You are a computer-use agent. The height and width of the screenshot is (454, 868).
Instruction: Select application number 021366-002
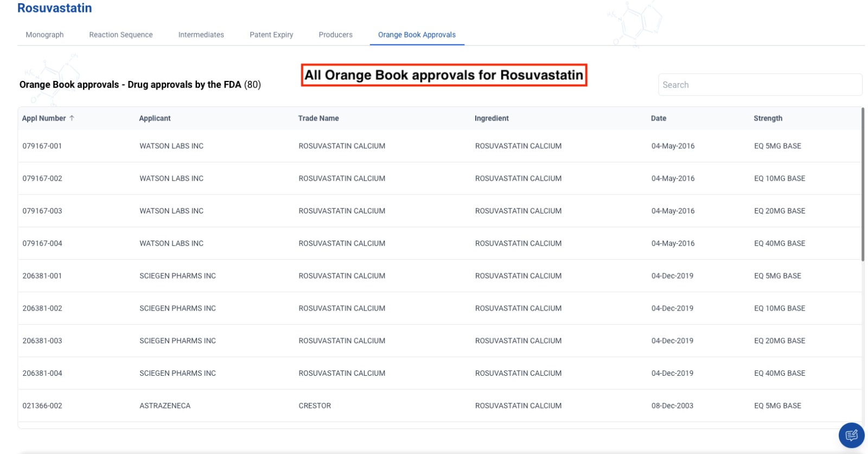42,406
